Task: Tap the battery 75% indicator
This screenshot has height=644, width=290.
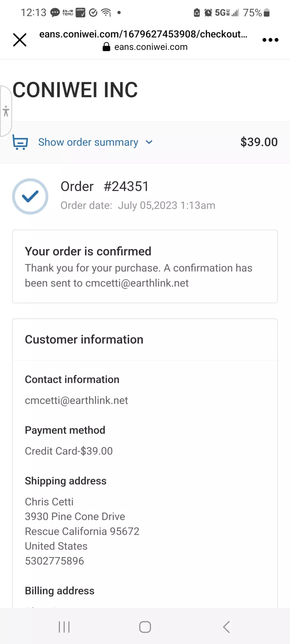Action: (x=256, y=13)
